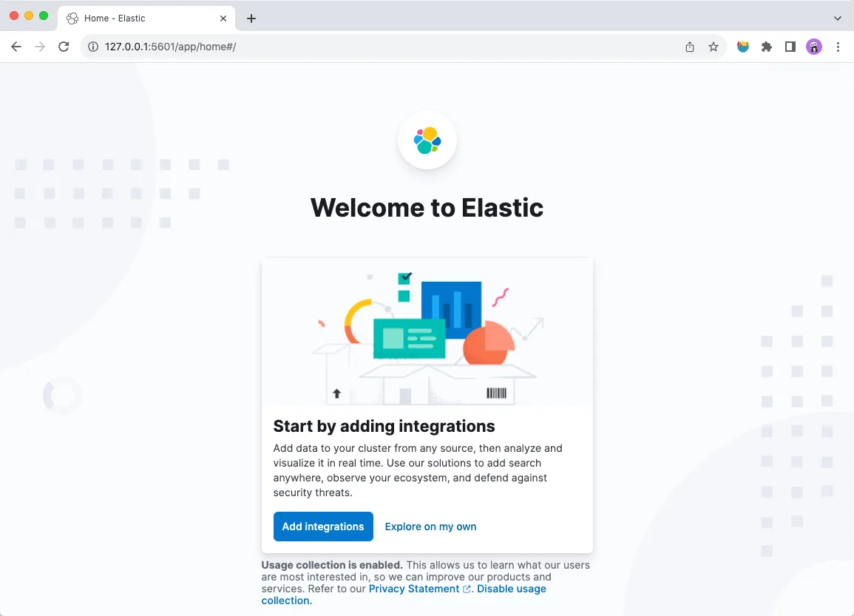Open the Chrome three-dot menu
This screenshot has height=616, width=854.
pos(838,46)
